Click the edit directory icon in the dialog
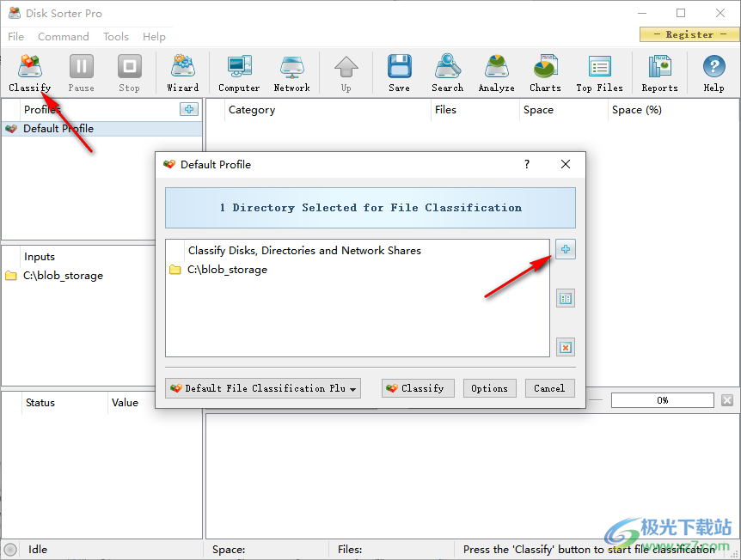 (x=565, y=298)
